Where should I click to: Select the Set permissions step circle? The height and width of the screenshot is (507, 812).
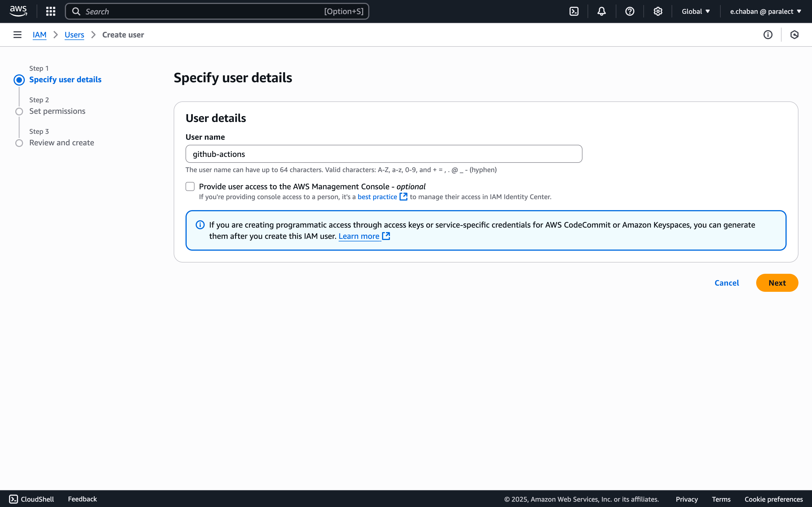19,111
